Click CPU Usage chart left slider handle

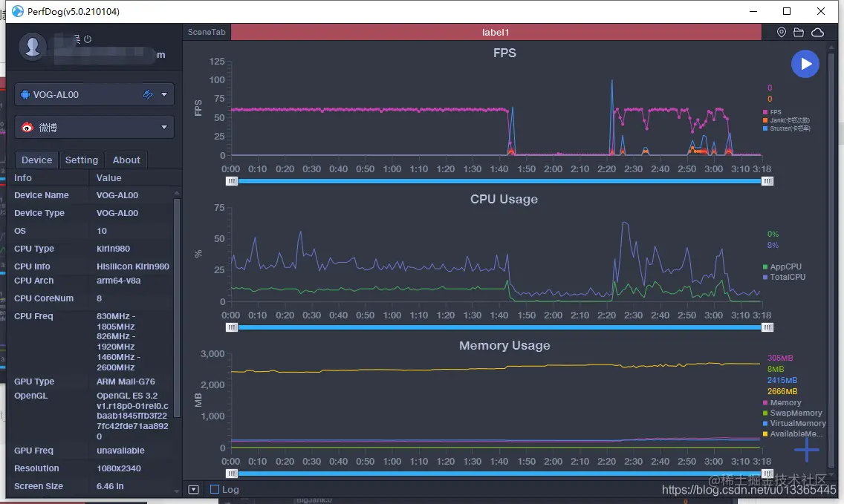click(232, 327)
